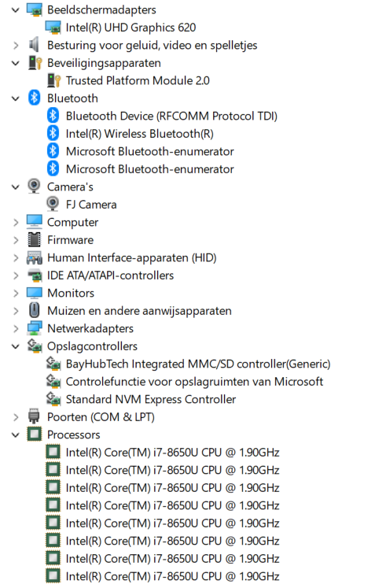The width and height of the screenshot is (375, 588).
Task: Collapse the Beeldschermadapters category
Action: [16, 10]
